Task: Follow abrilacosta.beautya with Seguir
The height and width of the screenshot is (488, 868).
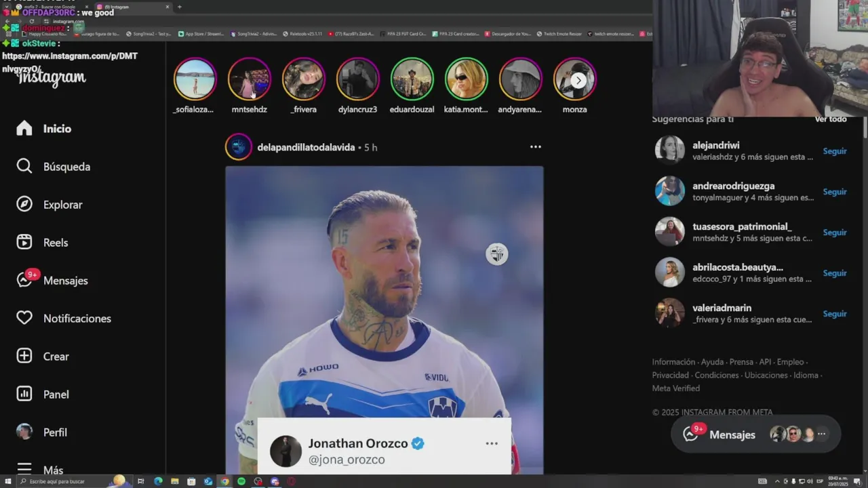Action: 835,273
